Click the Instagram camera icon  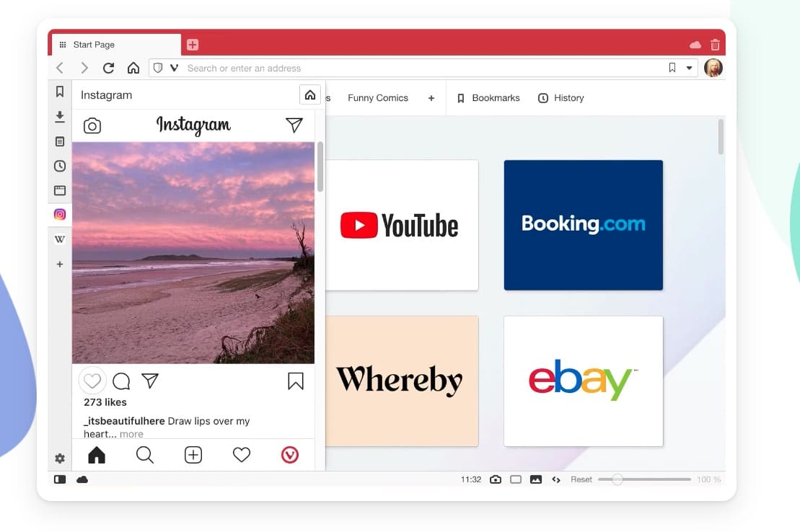click(92, 125)
